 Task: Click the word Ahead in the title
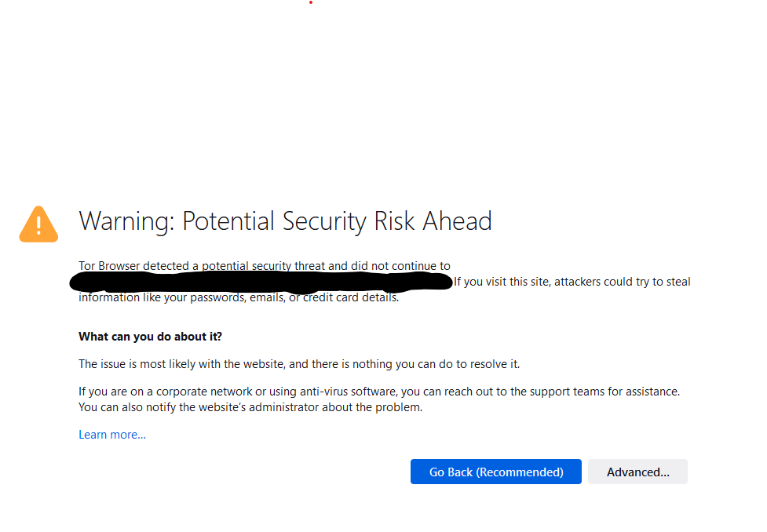click(x=458, y=221)
